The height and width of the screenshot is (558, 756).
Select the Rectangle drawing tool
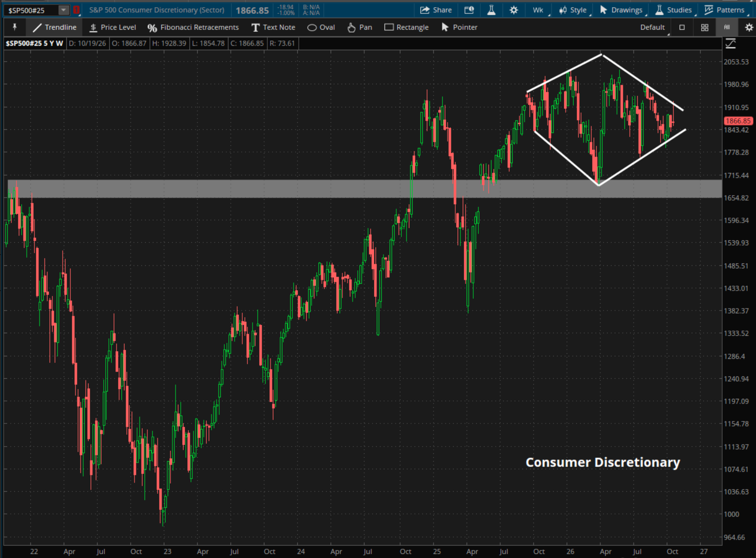pyautogui.click(x=406, y=27)
